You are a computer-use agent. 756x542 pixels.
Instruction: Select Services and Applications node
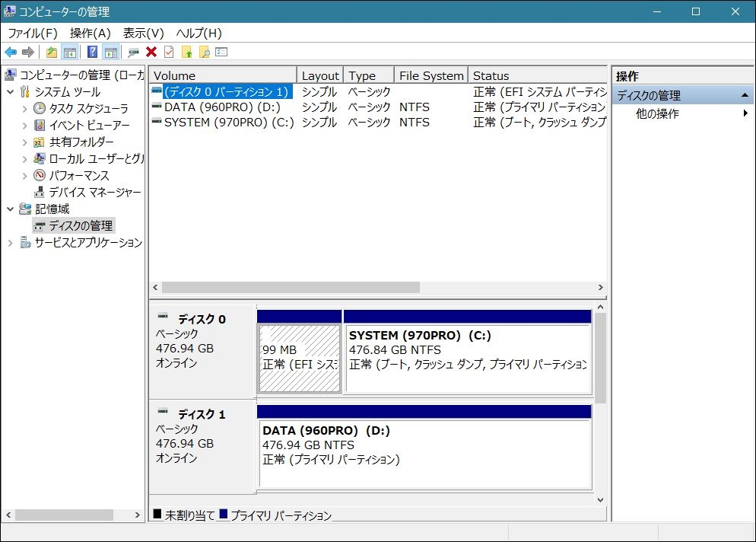89,242
